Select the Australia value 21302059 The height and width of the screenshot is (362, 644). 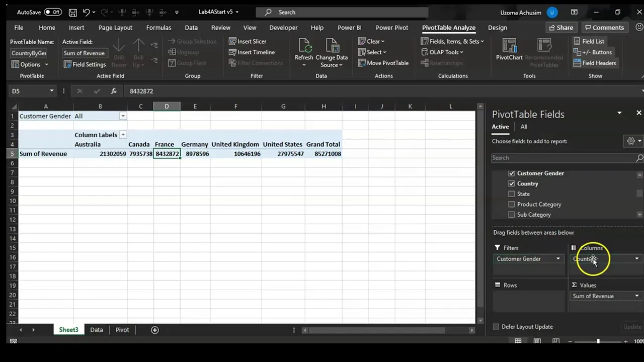[x=100, y=154]
